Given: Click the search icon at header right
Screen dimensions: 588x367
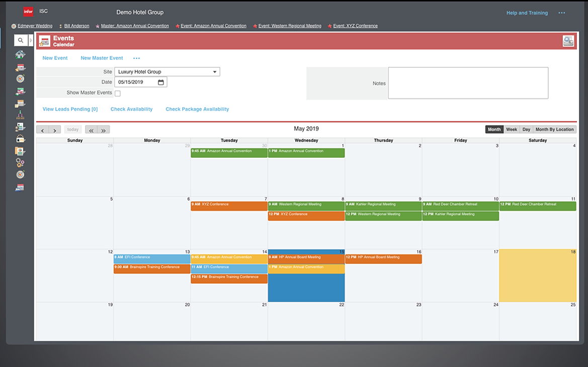Looking at the screenshot, I should coord(568,41).
